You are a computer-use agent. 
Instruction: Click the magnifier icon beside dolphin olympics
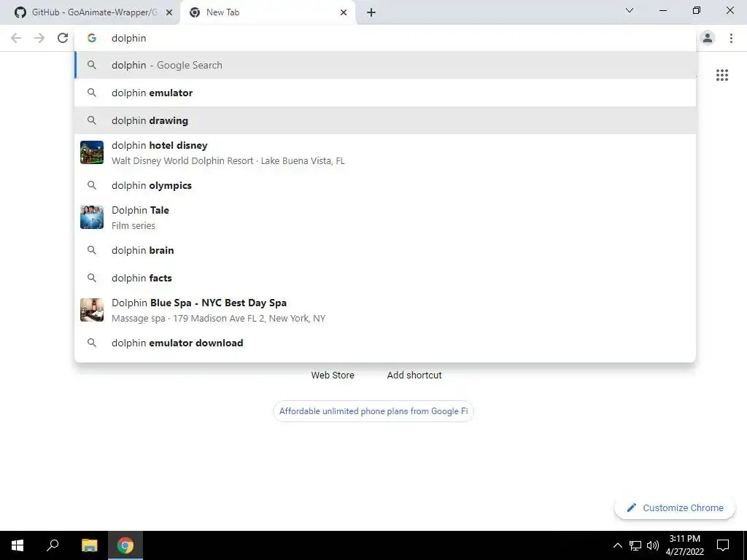pyautogui.click(x=92, y=185)
